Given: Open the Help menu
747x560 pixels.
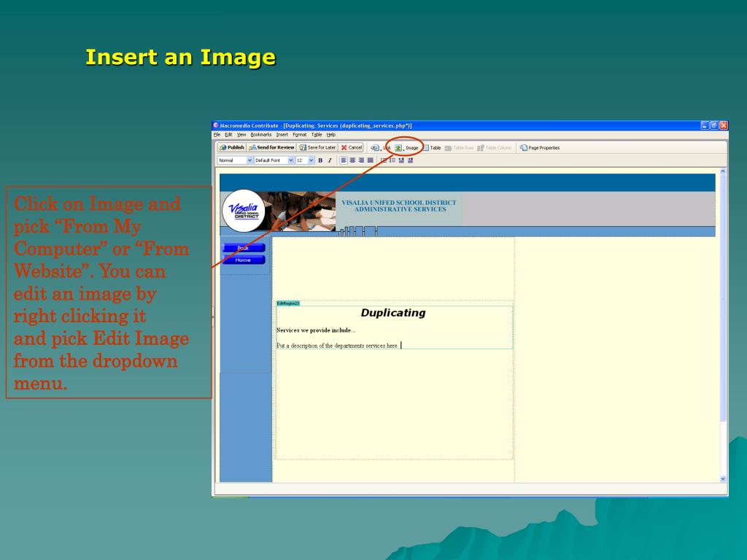Looking at the screenshot, I should pyautogui.click(x=331, y=135).
